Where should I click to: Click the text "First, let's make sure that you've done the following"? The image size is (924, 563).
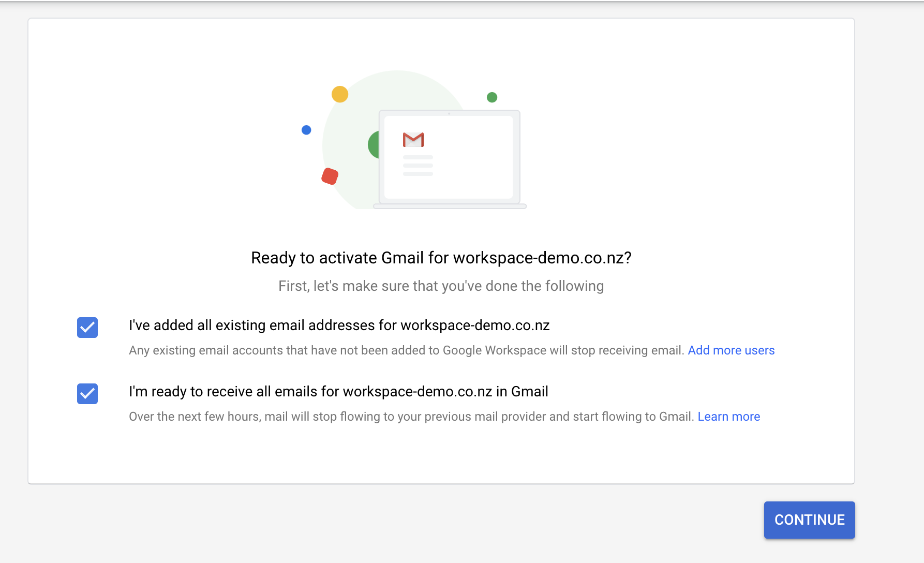click(x=441, y=286)
